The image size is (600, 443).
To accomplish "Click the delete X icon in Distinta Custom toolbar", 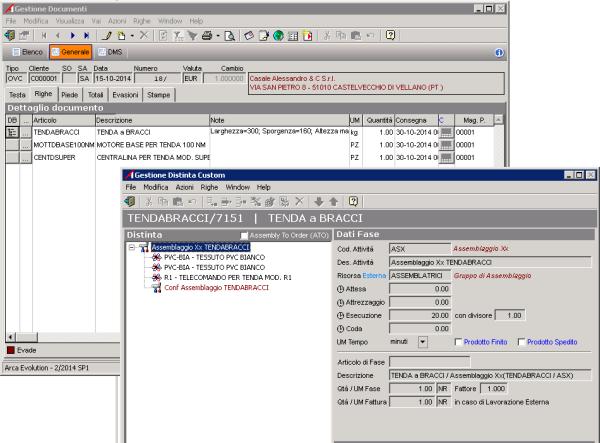I will tap(299, 201).
